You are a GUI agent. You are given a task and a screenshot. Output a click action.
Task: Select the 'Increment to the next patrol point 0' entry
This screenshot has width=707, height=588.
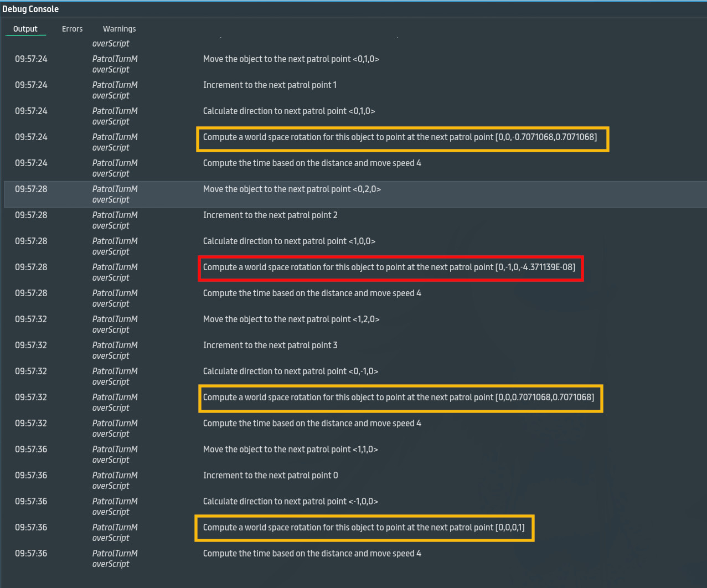click(x=270, y=475)
